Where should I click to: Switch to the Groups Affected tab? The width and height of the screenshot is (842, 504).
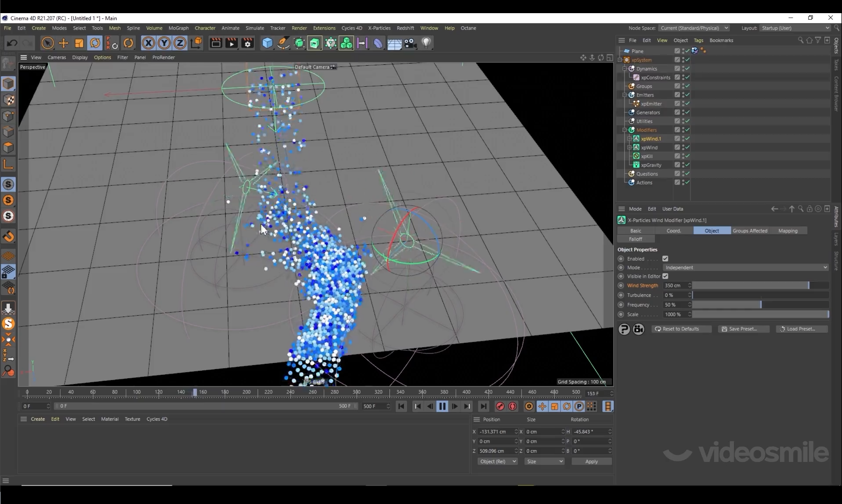(x=750, y=231)
